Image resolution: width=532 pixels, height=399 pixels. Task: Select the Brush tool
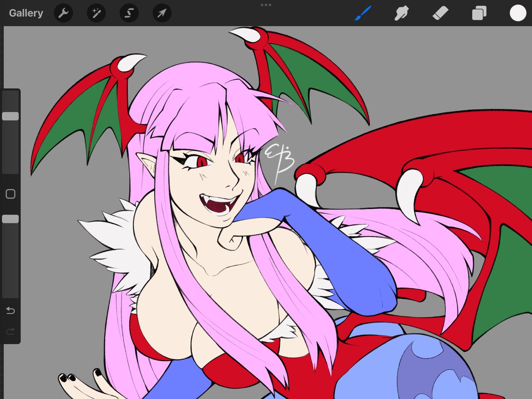click(362, 13)
